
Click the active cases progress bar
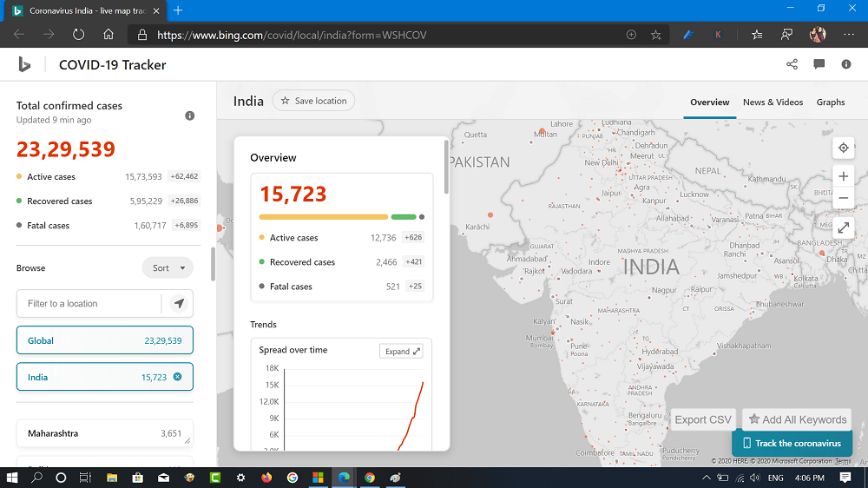323,217
